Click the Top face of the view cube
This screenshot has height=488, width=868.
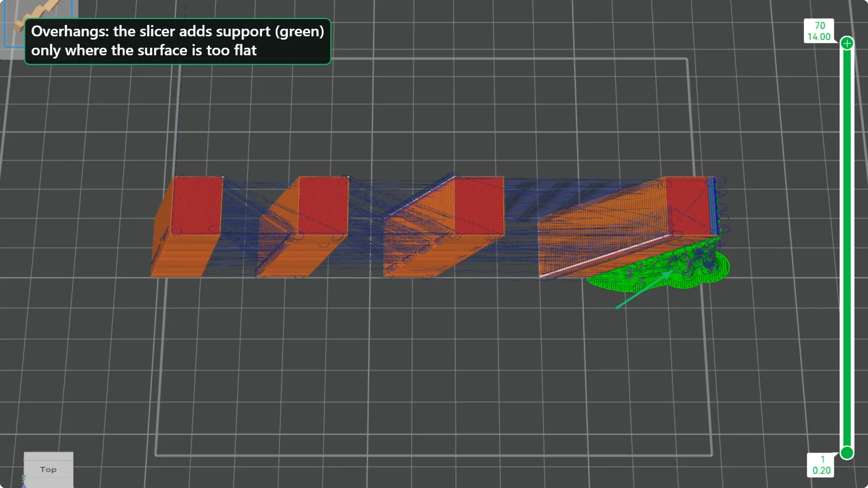click(48, 469)
